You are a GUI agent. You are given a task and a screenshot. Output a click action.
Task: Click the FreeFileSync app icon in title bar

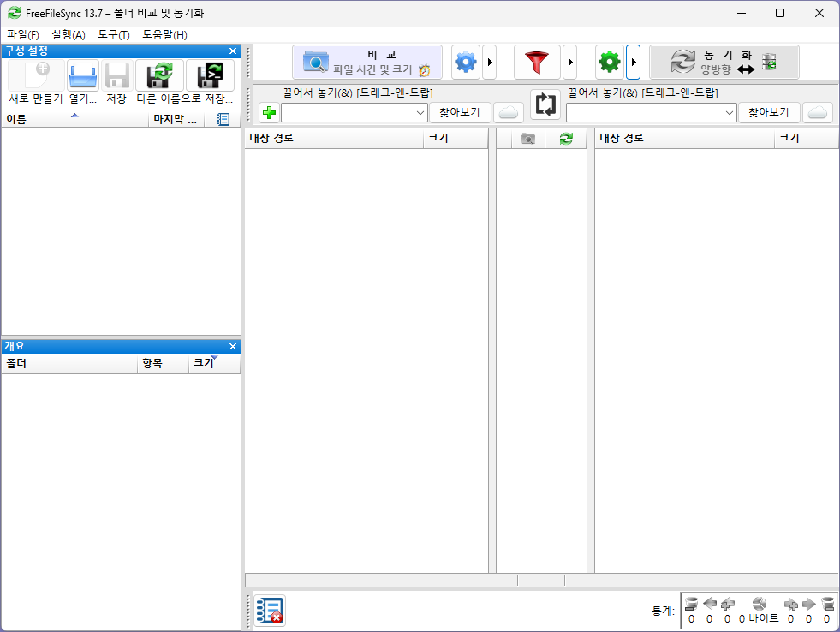point(15,13)
